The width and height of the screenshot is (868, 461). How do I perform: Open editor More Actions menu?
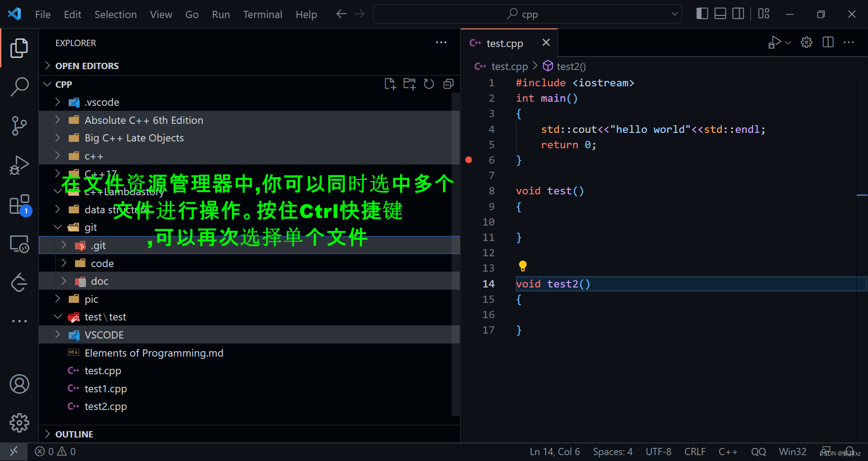849,42
